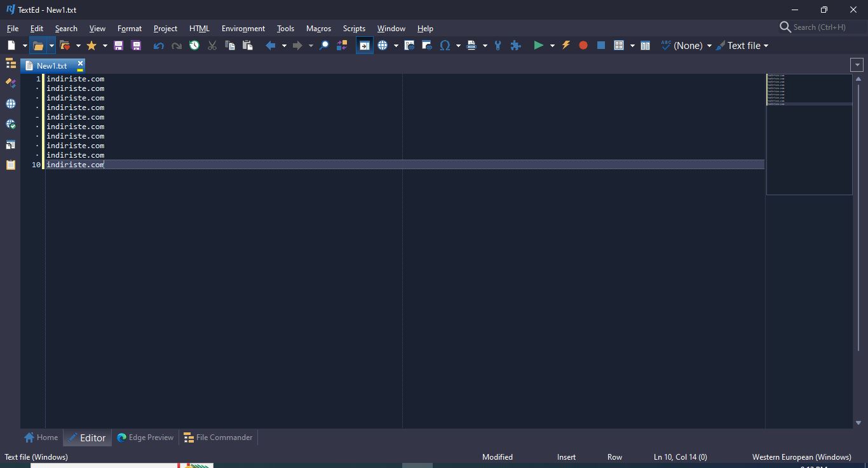This screenshot has height=468, width=868.
Task: Navigate forward with the gray right arrow
Action: (x=297, y=45)
